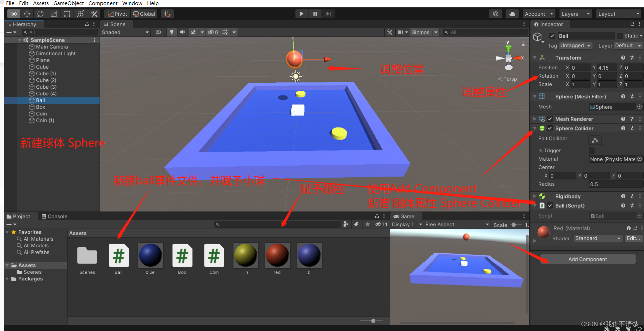Screen dimensions: 644x331
Task: Open Layers dropdown
Action: (x=575, y=14)
